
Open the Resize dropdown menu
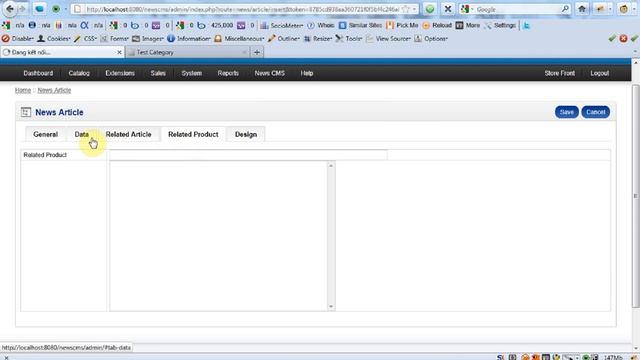[318, 38]
